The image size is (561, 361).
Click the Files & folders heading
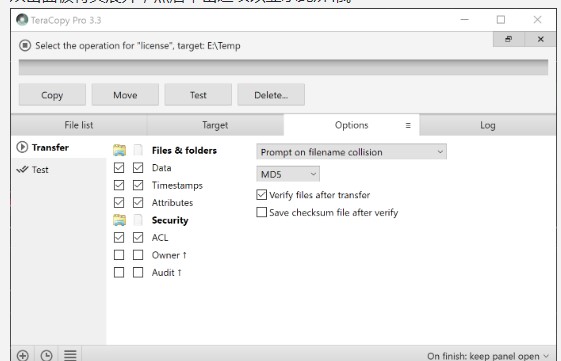pos(184,150)
